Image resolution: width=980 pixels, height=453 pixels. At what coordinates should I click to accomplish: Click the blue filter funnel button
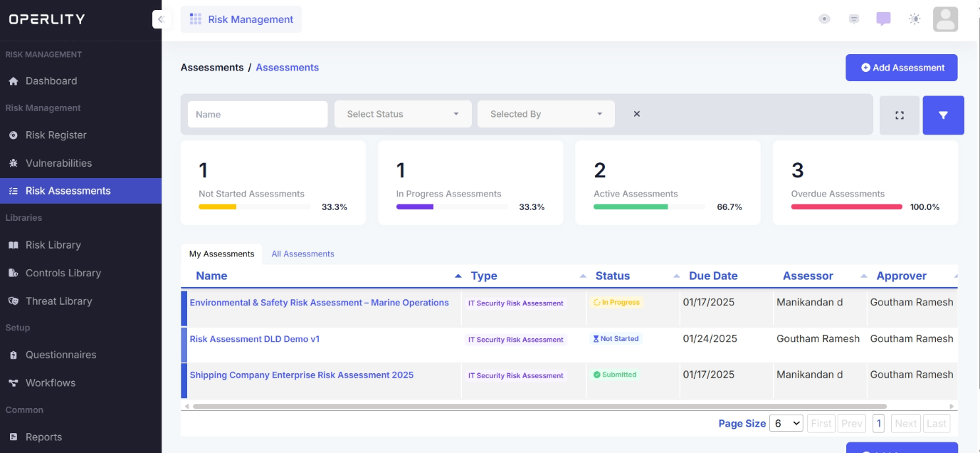click(x=943, y=115)
